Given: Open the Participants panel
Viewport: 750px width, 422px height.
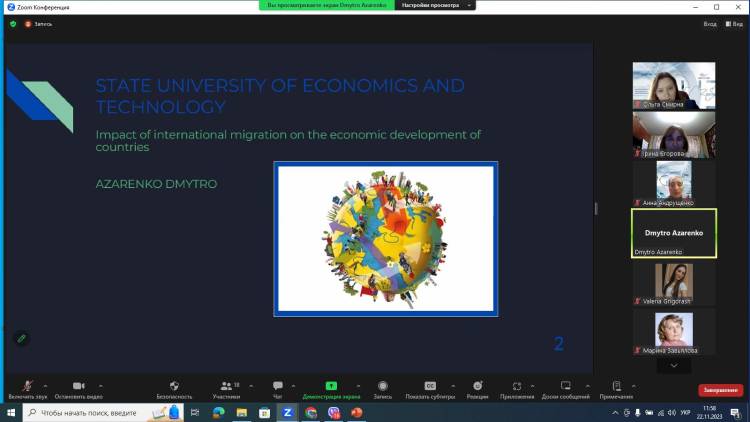Looking at the screenshot, I should 226,386.
